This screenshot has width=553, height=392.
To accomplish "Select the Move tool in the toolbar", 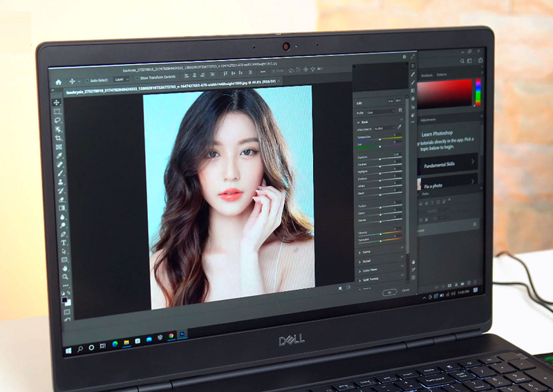I will [57, 102].
